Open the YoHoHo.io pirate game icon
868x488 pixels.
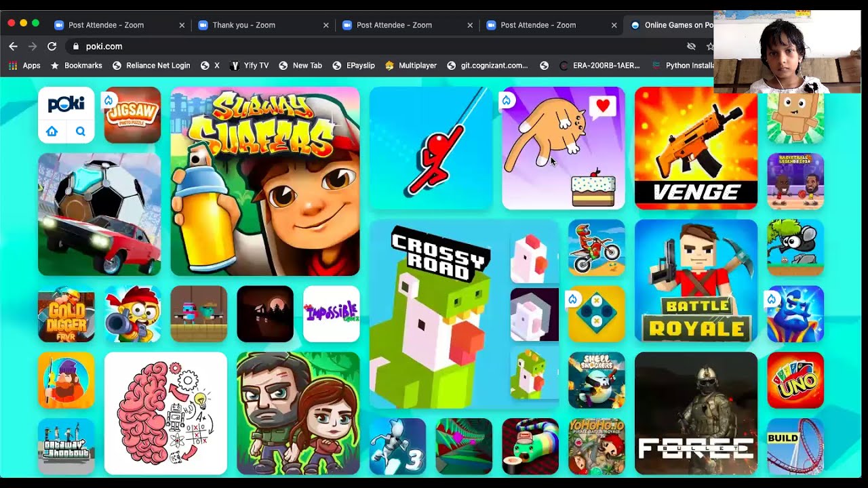pyautogui.click(x=597, y=447)
